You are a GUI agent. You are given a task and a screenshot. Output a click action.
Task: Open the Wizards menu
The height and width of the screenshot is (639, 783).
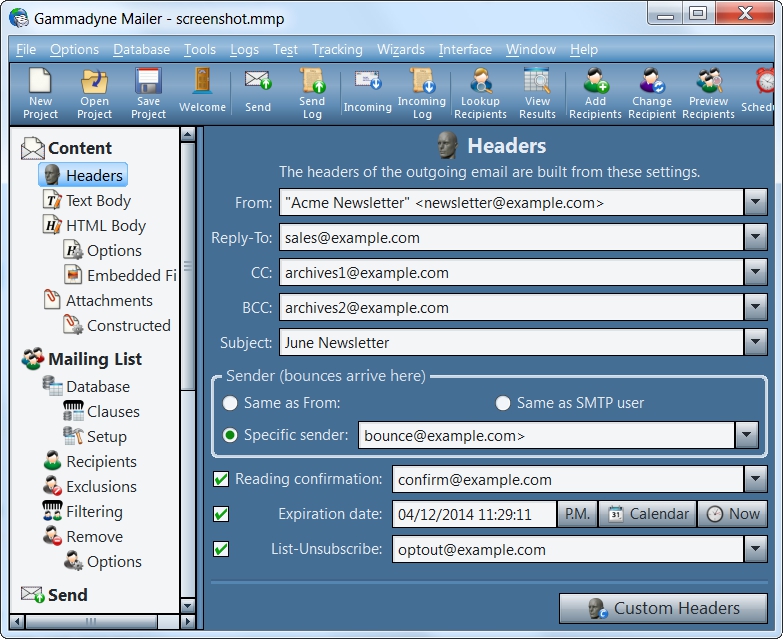pos(400,49)
